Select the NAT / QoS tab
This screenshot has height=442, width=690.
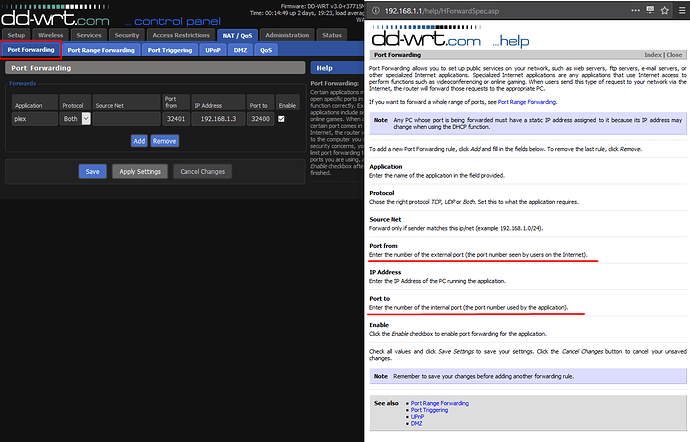click(x=237, y=35)
